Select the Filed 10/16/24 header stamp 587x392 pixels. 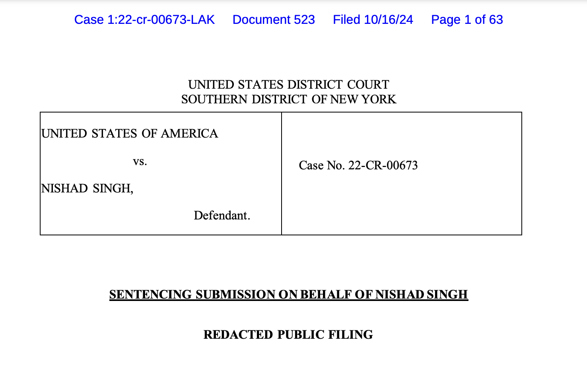tap(373, 19)
